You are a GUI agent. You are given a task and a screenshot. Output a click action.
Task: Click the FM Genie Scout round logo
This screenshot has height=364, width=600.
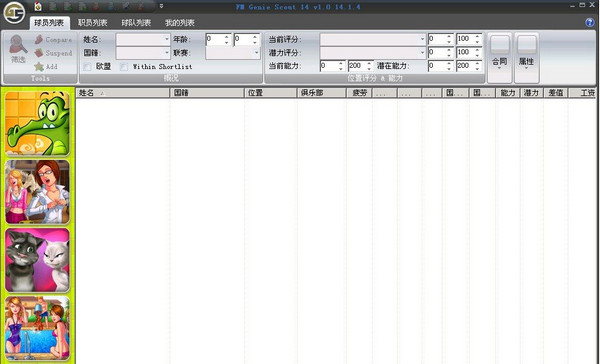[14, 12]
